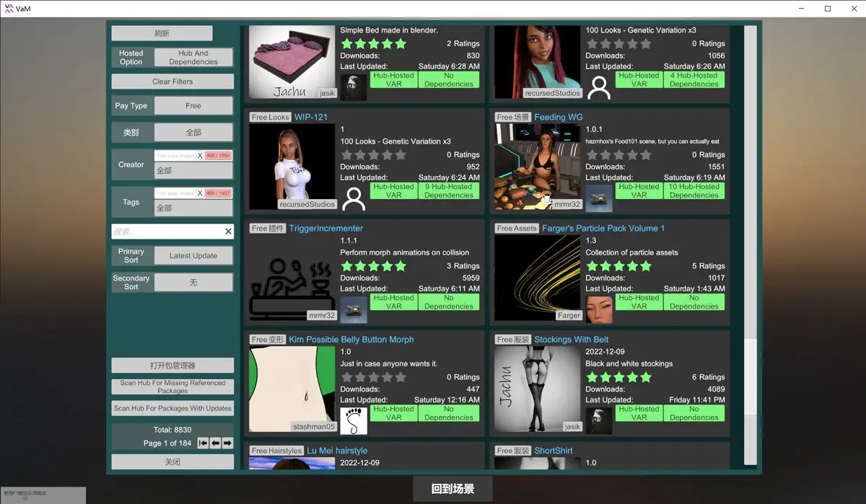866x504 pixels.
Task: Open Tags dropdown showing 全部
Action: [193, 208]
